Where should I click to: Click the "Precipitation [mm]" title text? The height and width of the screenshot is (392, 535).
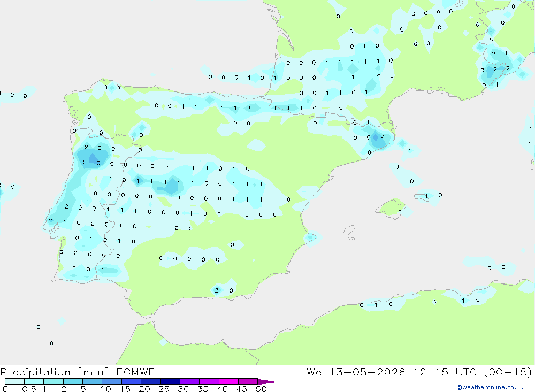click(x=55, y=372)
